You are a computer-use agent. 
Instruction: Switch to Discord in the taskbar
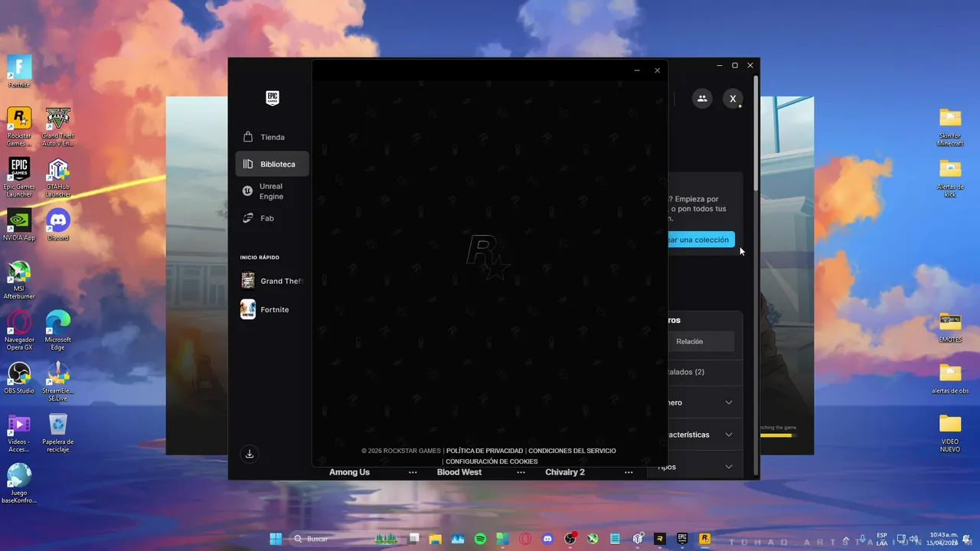click(547, 539)
